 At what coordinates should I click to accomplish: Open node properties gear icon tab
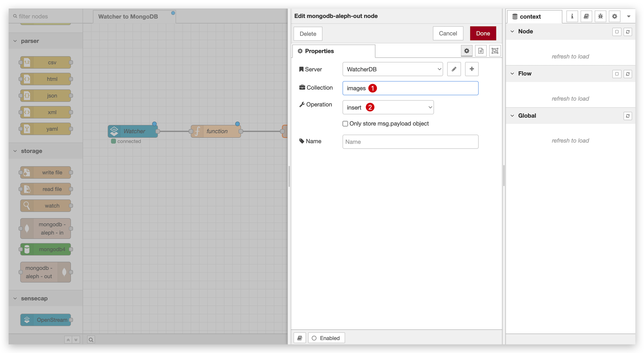[467, 51]
